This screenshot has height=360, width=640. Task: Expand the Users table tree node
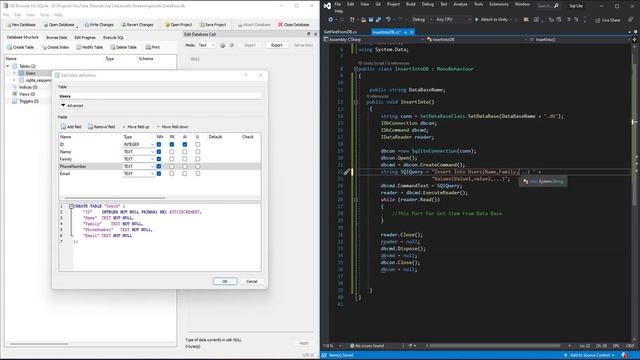tap(14, 73)
